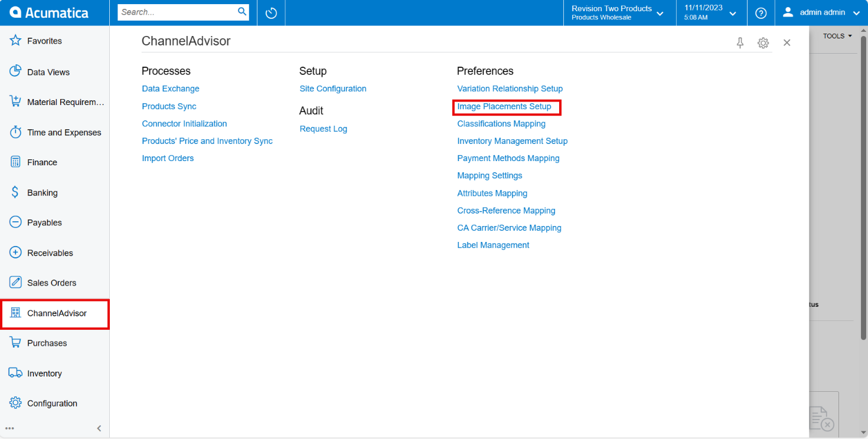Open ChannelAdvisor menu settings gear
Image resolution: width=868 pixels, height=439 pixels.
[x=763, y=43]
